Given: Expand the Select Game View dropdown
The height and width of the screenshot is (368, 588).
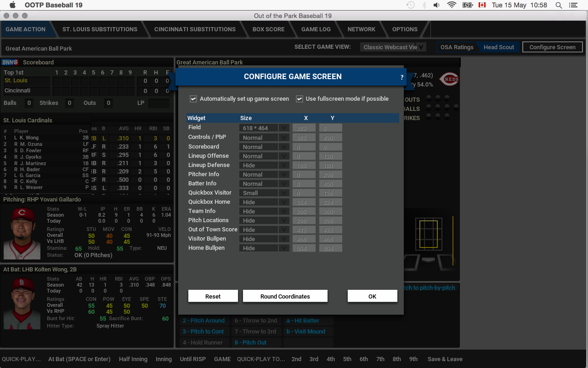Looking at the screenshot, I should coord(393,47).
